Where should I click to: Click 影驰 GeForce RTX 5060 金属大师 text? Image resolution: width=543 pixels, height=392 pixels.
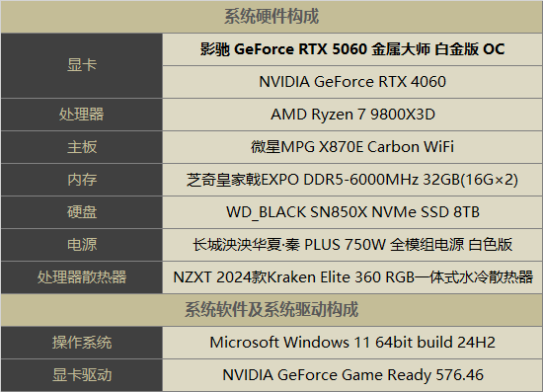315,49
